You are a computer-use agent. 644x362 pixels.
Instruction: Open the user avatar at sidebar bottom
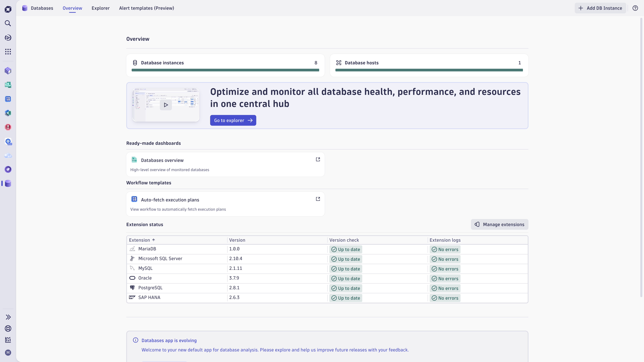[x=8, y=352]
